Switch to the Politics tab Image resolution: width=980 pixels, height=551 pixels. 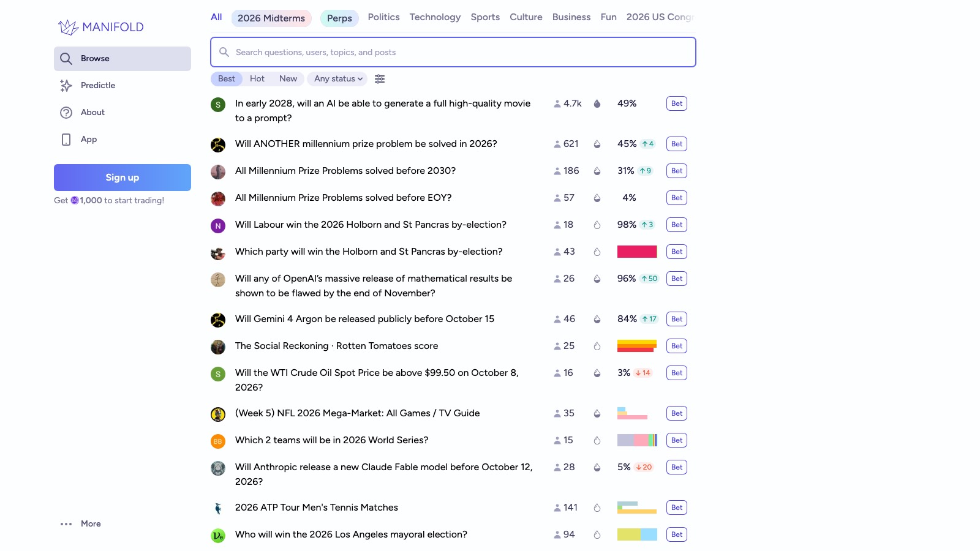(x=383, y=17)
